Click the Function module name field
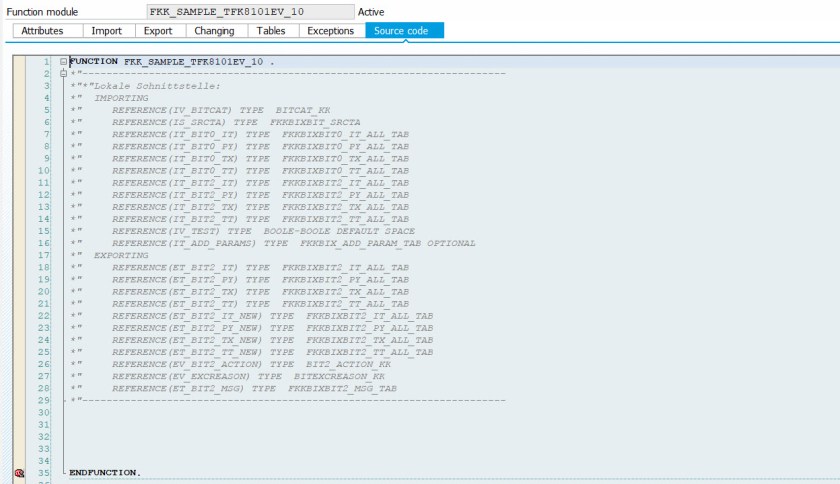 tap(250, 12)
